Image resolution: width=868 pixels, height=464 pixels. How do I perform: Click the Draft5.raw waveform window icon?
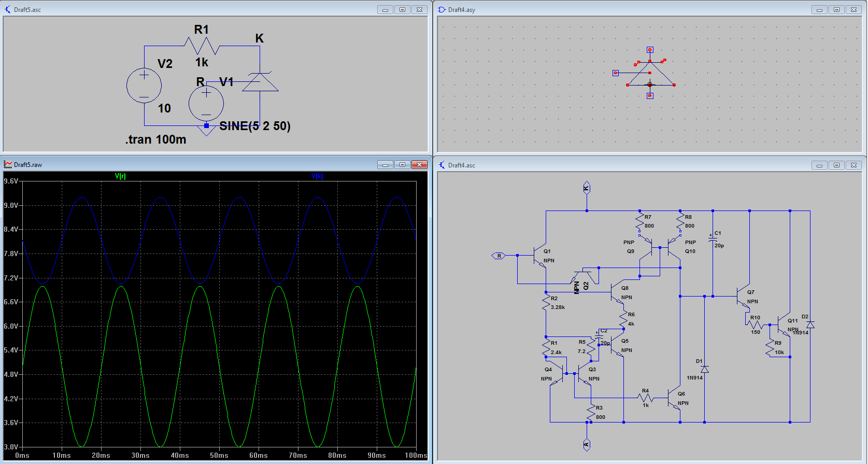8,164
